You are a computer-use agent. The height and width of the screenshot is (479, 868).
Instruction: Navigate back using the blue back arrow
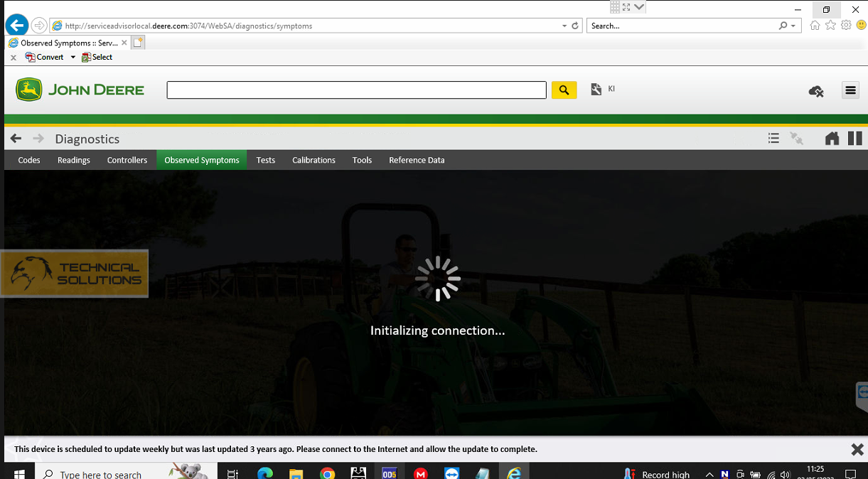pos(16,25)
